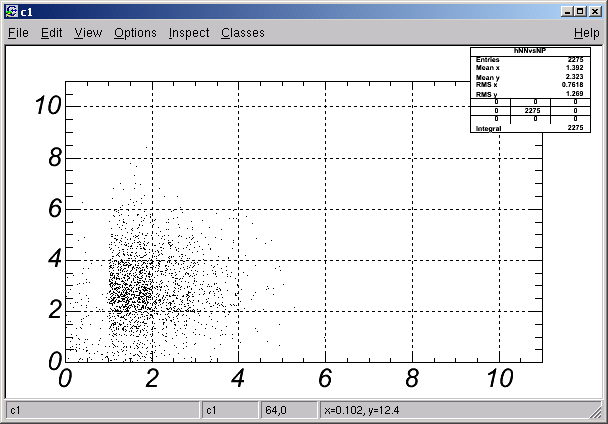Click the Mean x value 1.392
Viewport: 608px width, 424px height.
[575, 67]
